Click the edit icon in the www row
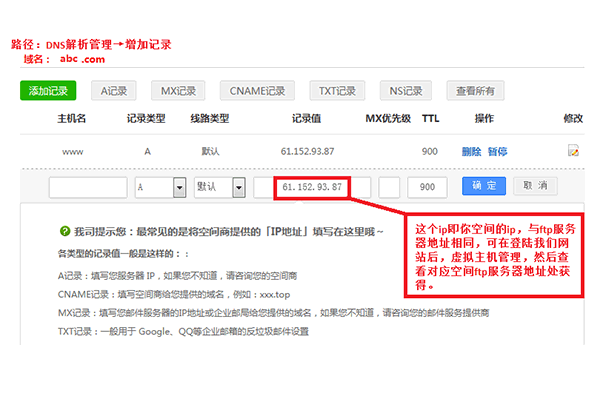The width and height of the screenshot is (600, 400). 573,151
